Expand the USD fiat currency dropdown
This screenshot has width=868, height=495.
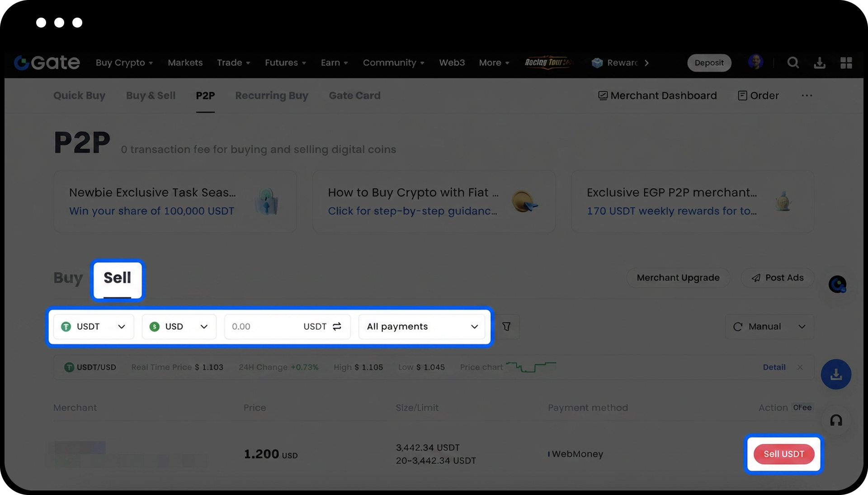[x=179, y=327]
